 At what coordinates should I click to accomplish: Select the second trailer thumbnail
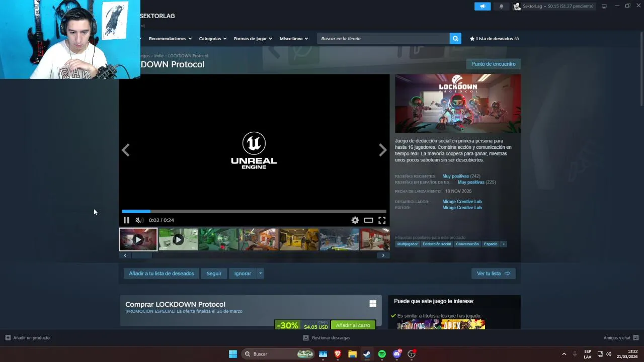tap(178, 239)
